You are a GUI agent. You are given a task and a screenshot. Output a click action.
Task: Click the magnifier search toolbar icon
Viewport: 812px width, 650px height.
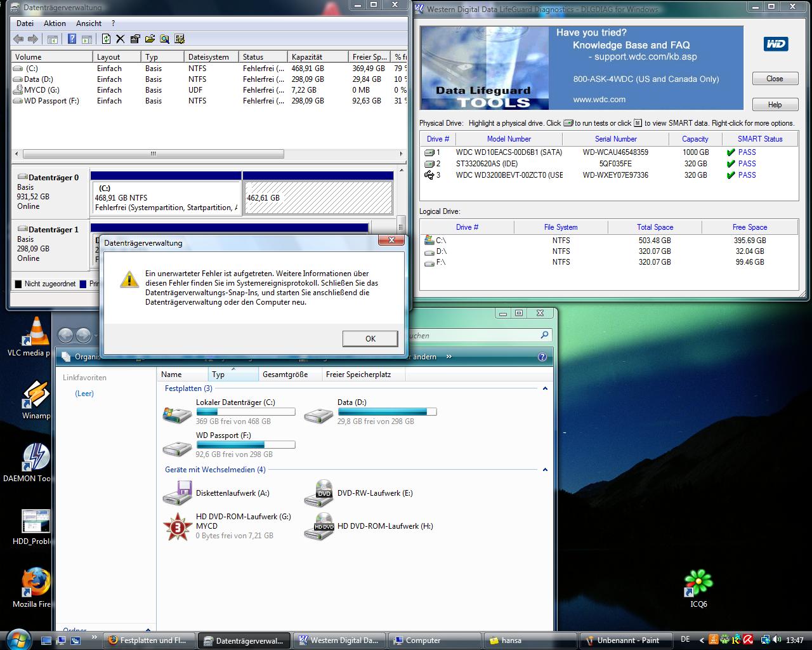pos(164,39)
